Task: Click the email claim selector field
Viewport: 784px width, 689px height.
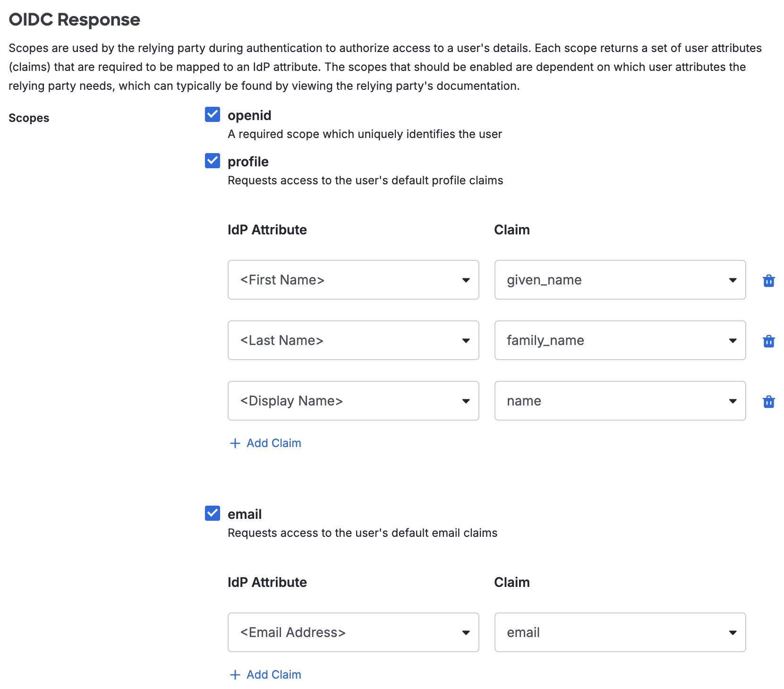Action: click(620, 632)
